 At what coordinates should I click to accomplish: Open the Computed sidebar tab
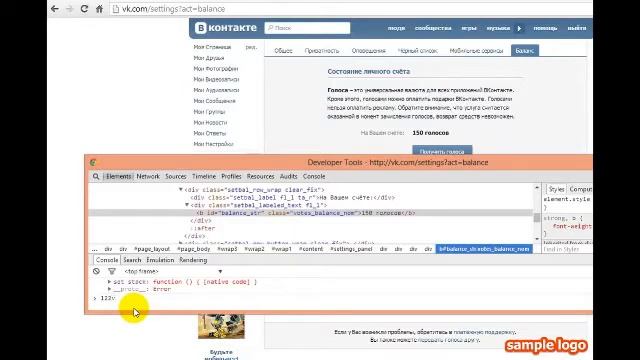click(x=580, y=189)
